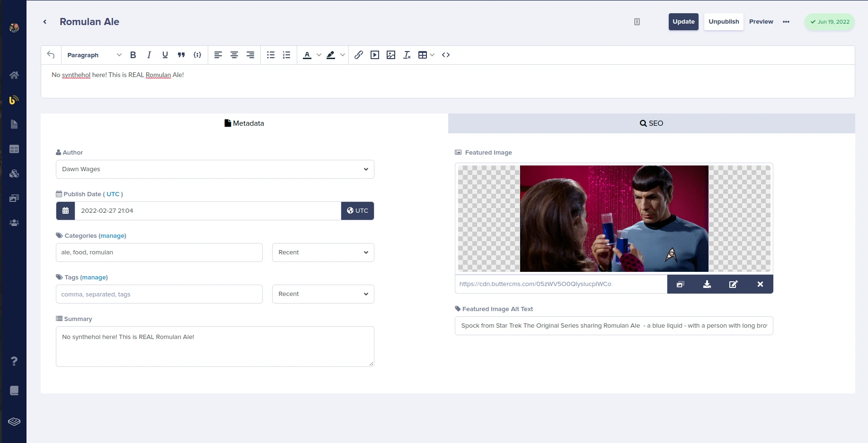
Task: Click the featured image of Spock
Action: 614,218
